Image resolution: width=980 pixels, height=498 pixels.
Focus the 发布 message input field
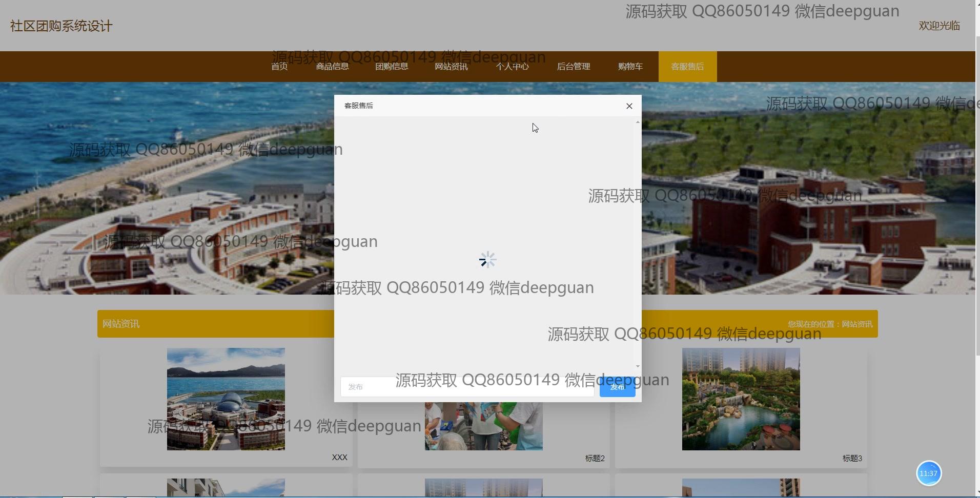tap(466, 387)
